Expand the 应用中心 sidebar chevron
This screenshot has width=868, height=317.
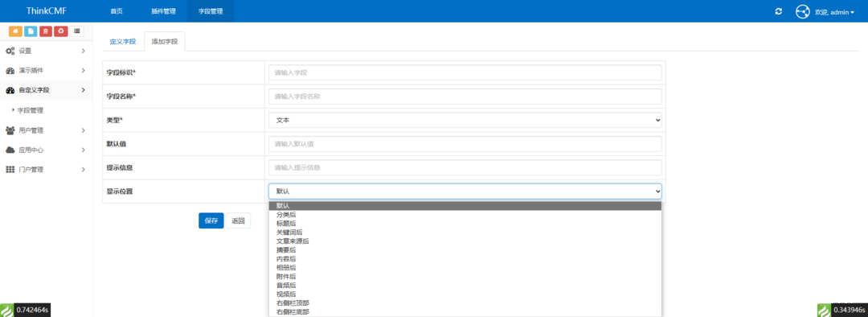[83, 150]
